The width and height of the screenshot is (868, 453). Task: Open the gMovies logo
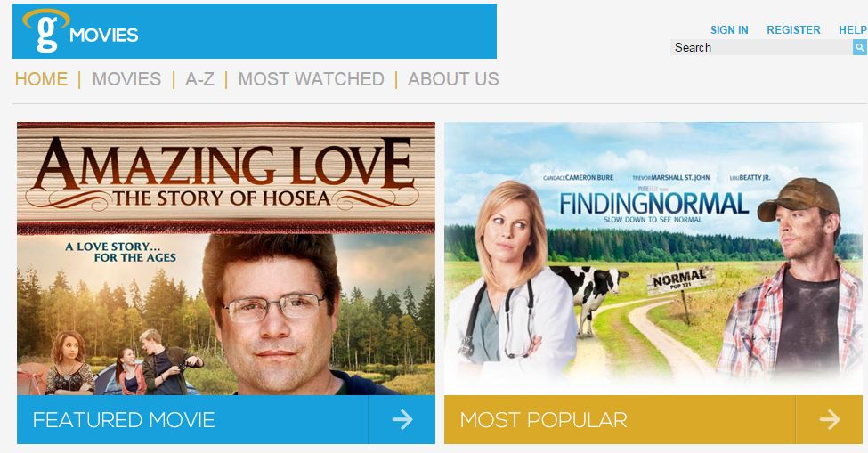80,31
